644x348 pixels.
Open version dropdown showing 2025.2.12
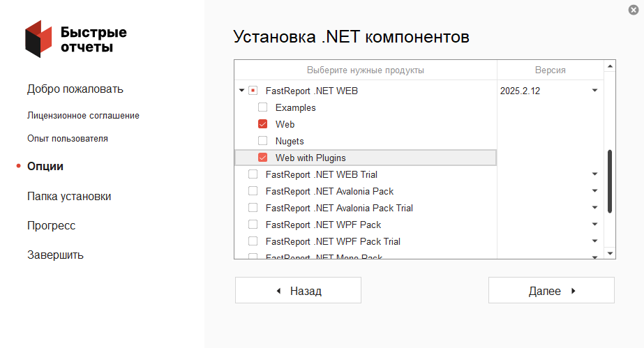pyautogui.click(x=594, y=91)
